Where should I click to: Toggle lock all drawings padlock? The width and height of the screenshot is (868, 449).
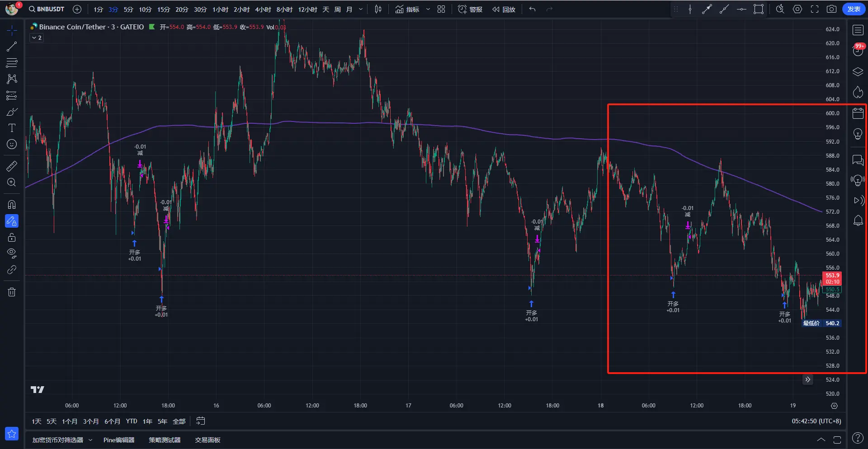[x=12, y=237]
